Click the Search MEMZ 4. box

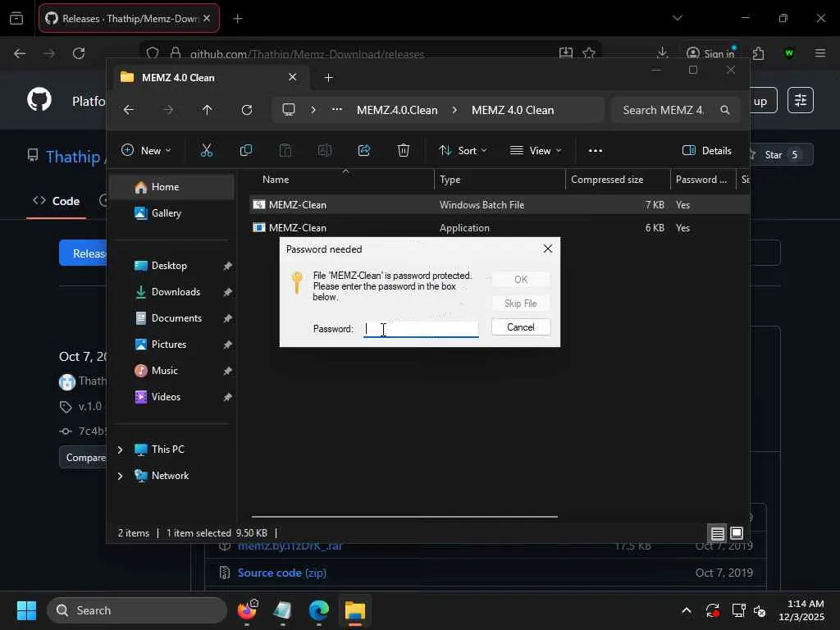675,110
